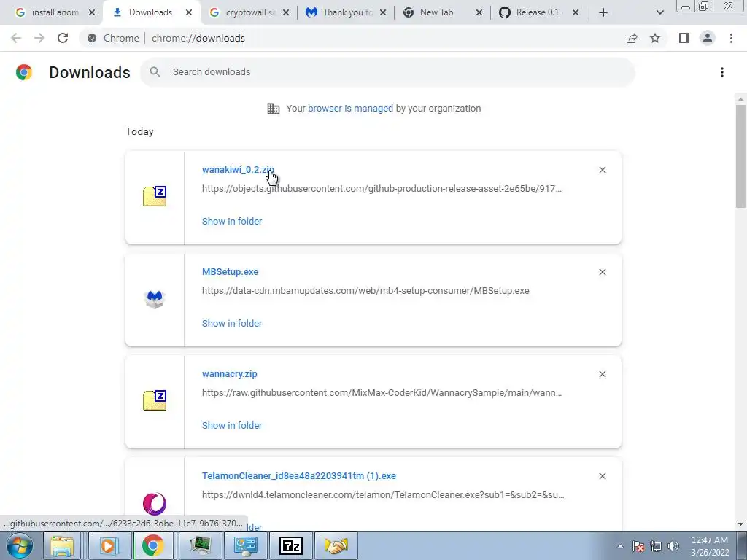Open the system monitor taskbar icon
This screenshot has width=747, height=560.
[x=201, y=545]
